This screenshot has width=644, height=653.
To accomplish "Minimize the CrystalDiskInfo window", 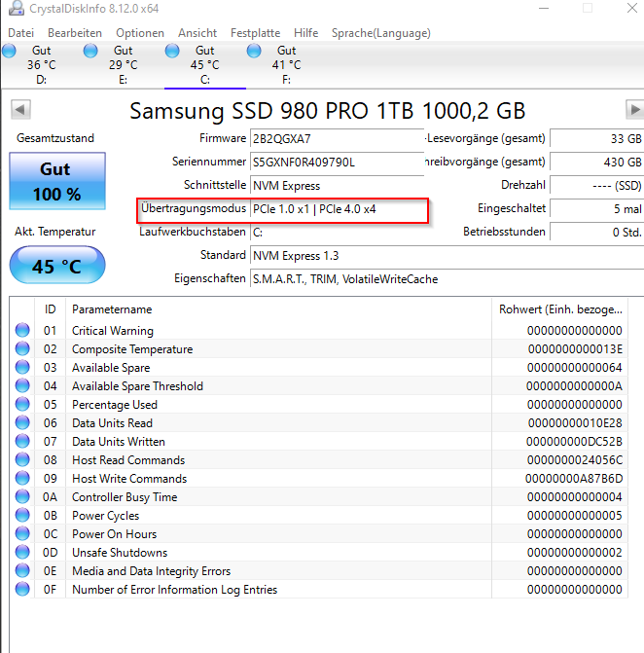I will [x=544, y=8].
